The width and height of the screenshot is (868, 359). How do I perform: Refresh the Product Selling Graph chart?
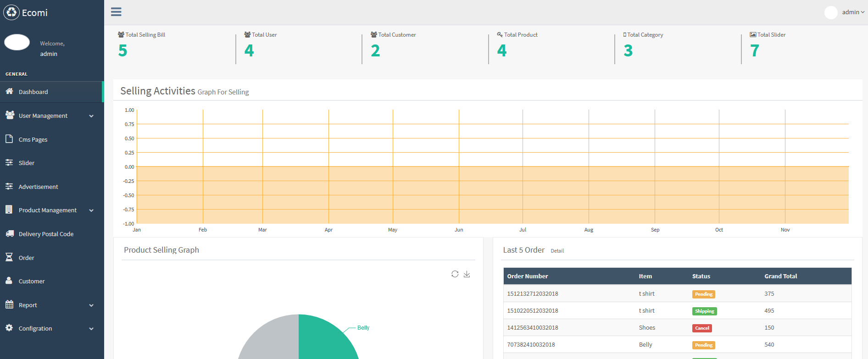point(455,274)
